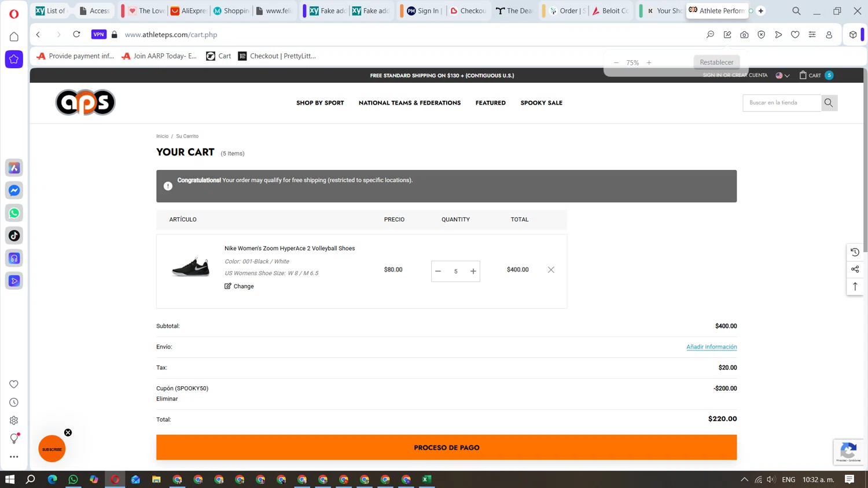Open the language flag dropdown
The image size is (868, 488).
click(x=782, y=75)
